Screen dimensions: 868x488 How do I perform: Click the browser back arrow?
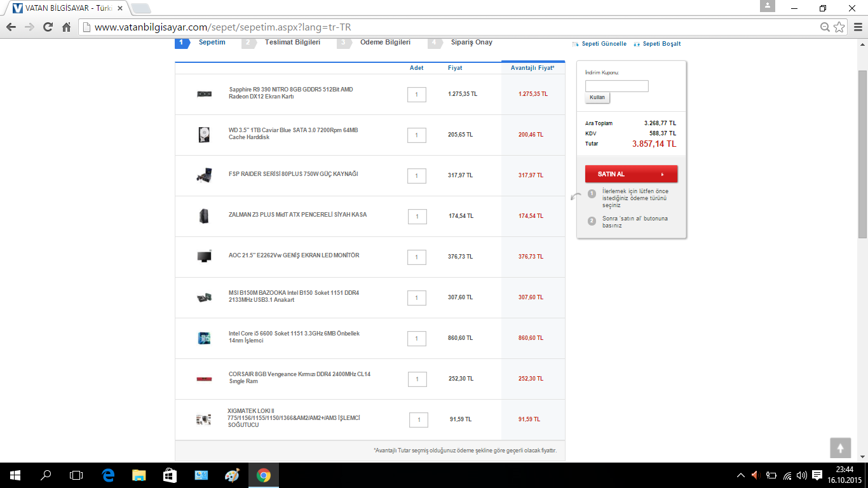point(11,27)
